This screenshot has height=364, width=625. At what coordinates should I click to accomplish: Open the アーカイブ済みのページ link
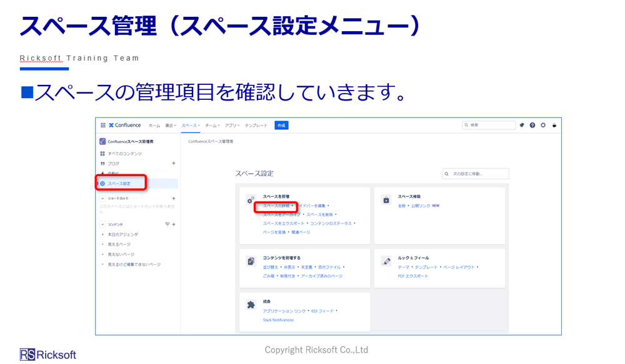click(x=321, y=276)
